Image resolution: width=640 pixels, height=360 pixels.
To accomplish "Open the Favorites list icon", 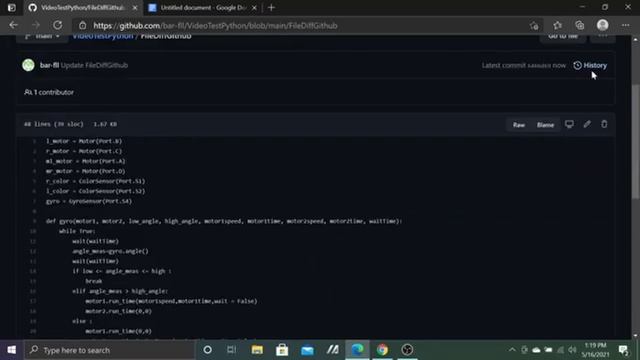I will pyautogui.click(x=558, y=26).
